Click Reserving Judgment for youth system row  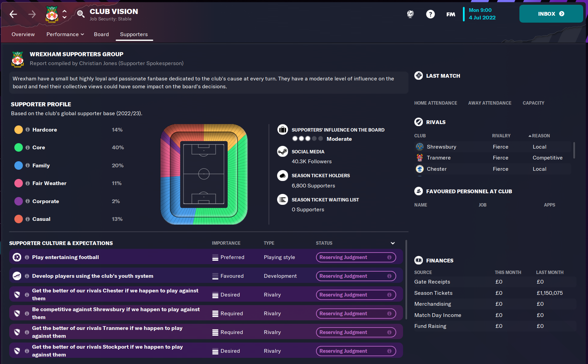[356, 276]
